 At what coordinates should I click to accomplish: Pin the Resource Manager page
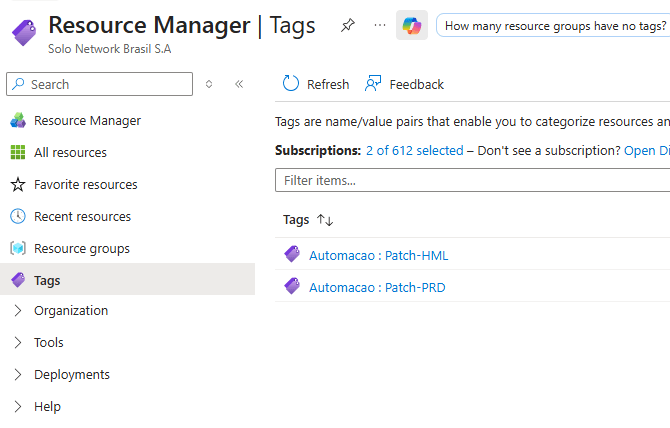point(347,25)
